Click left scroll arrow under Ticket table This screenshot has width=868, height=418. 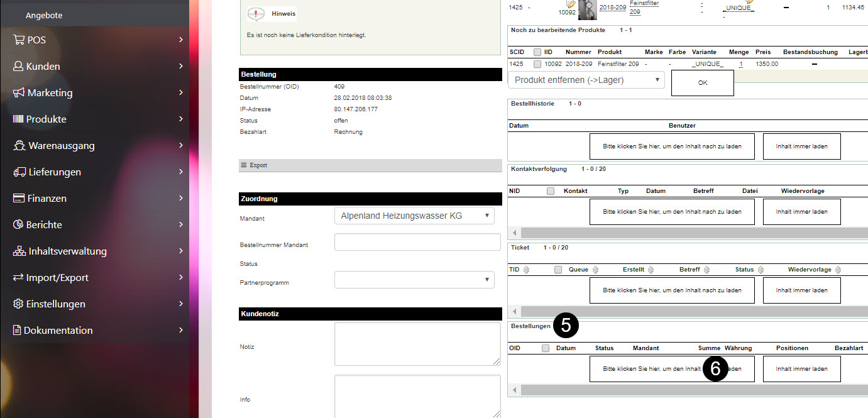click(x=515, y=312)
